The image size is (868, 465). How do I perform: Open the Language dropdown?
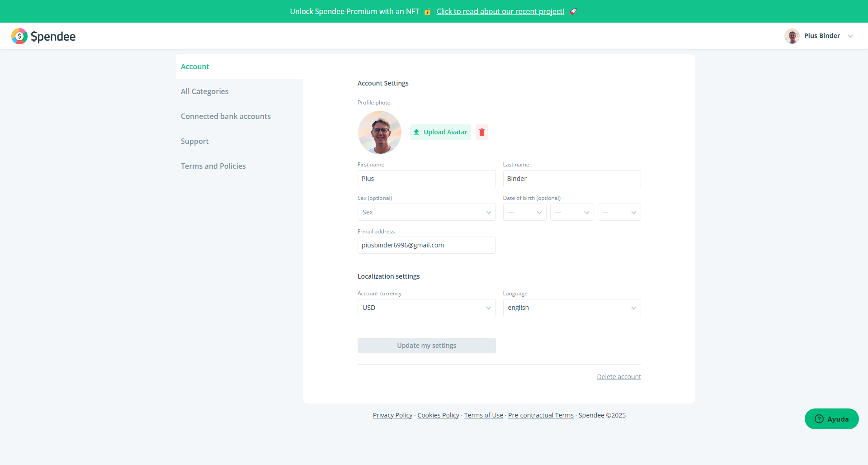pos(571,308)
